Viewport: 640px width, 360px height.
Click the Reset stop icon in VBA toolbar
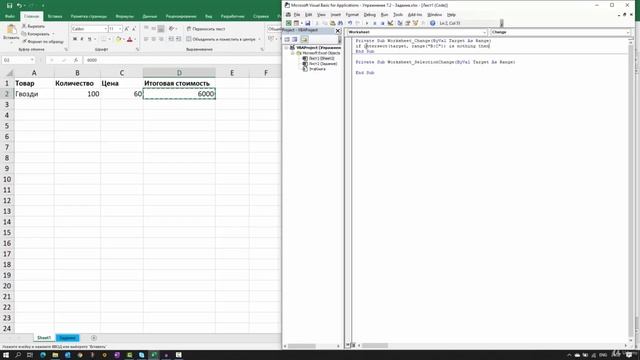382,23
